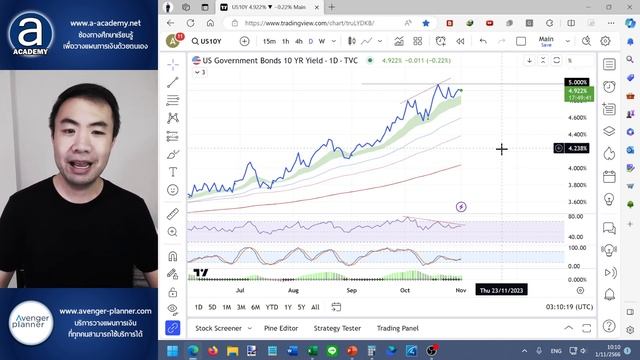Lock all drawing tools

click(173, 292)
